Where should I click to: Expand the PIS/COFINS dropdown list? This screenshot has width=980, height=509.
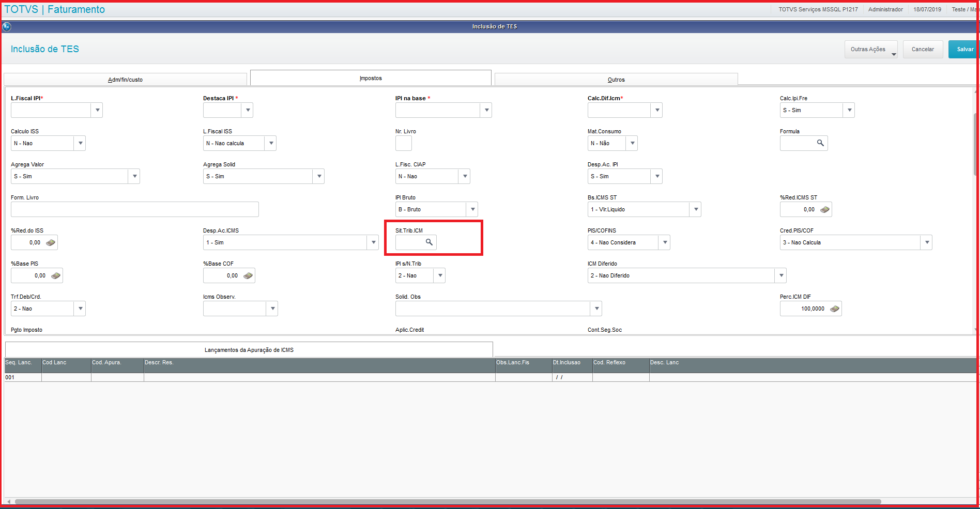(x=665, y=242)
